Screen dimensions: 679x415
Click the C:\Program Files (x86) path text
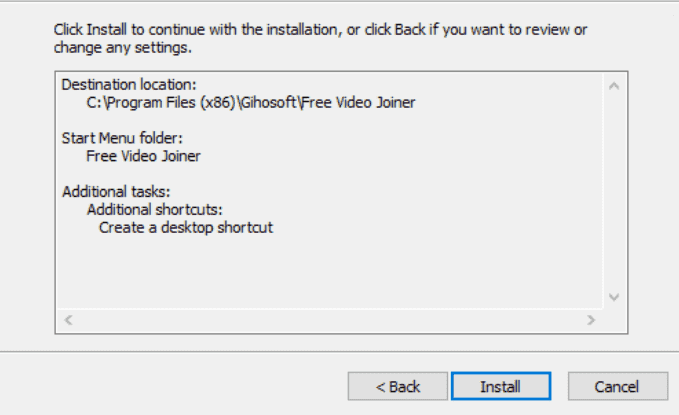pyautogui.click(x=251, y=103)
